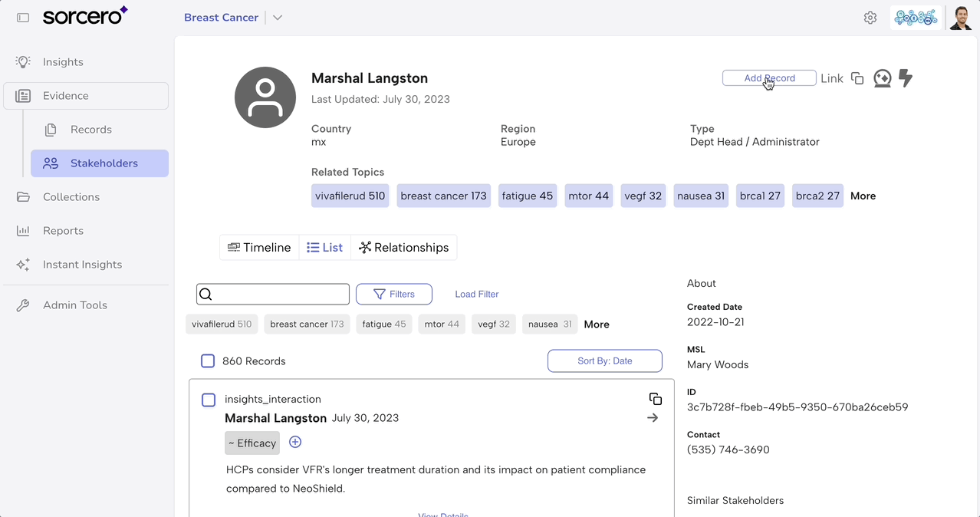Open record with the arrow icon
This screenshot has height=517, width=980.
click(653, 418)
